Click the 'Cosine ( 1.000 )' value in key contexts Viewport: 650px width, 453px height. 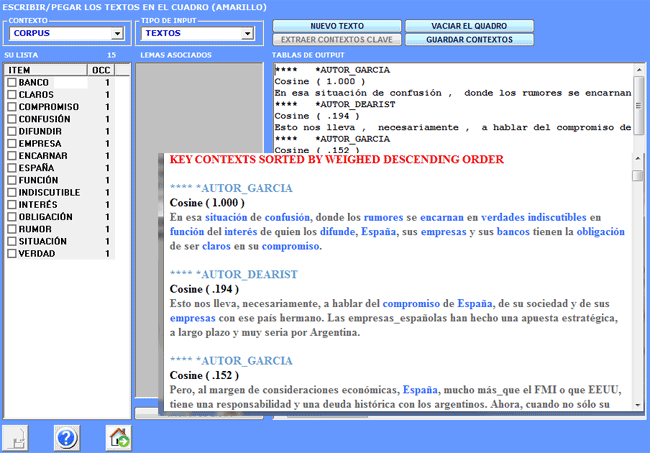coord(207,203)
